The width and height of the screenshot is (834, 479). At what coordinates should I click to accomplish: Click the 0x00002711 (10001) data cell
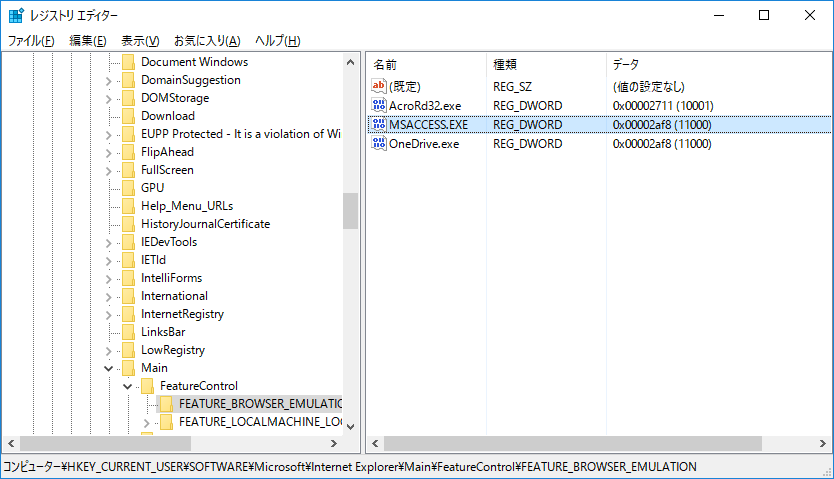point(663,106)
